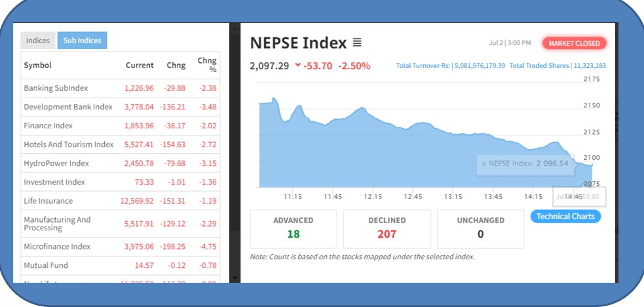Click the Declined stocks count box
This screenshot has height=307, width=644.
[x=387, y=228]
